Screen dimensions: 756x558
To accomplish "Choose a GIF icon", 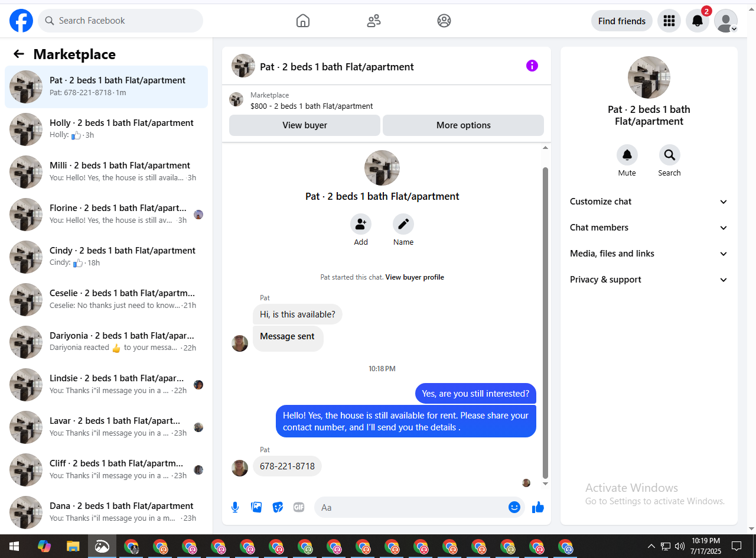I will pyautogui.click(x=299, y=507).
